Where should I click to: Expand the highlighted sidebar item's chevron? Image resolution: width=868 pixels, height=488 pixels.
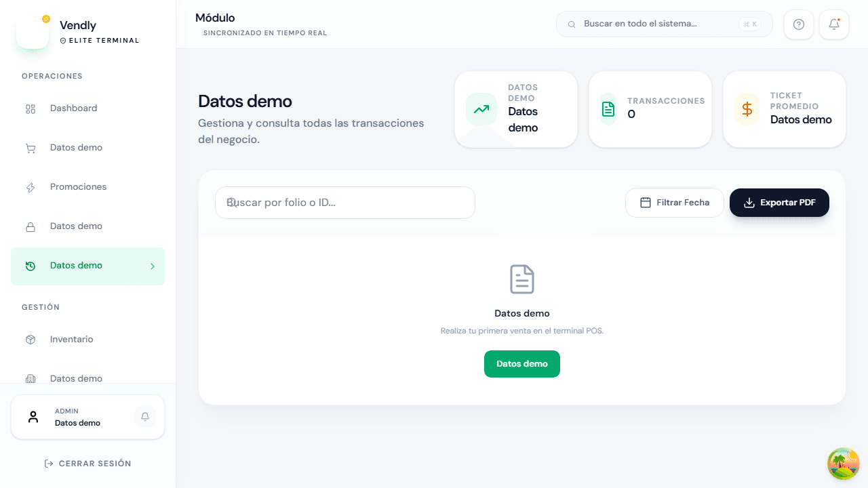pos(152,266)
